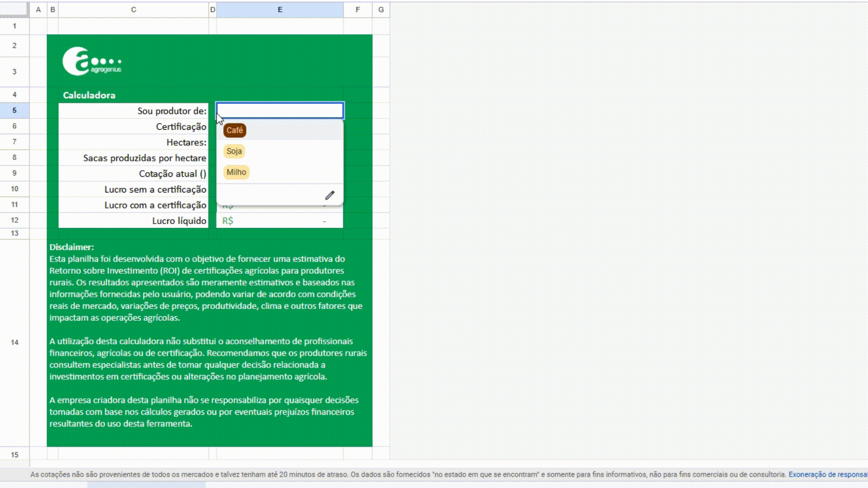Select Milho option in dropdown
The width and height of the screenshot is (868, 488).
pos(236,172)
